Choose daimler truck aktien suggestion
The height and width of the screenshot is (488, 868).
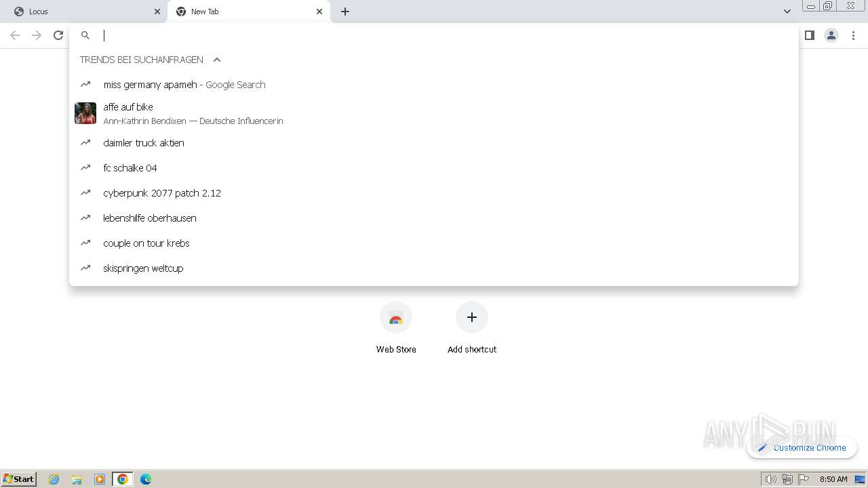pos(434,143)
